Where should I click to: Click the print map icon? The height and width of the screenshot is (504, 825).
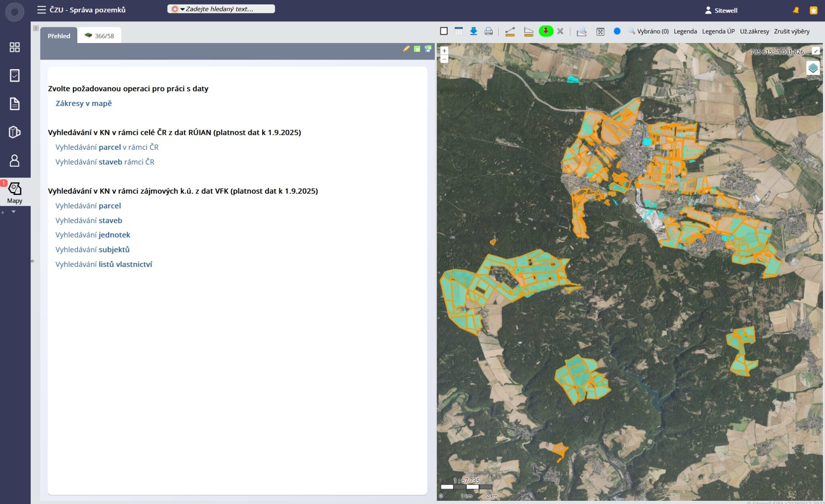click(488, 31)
